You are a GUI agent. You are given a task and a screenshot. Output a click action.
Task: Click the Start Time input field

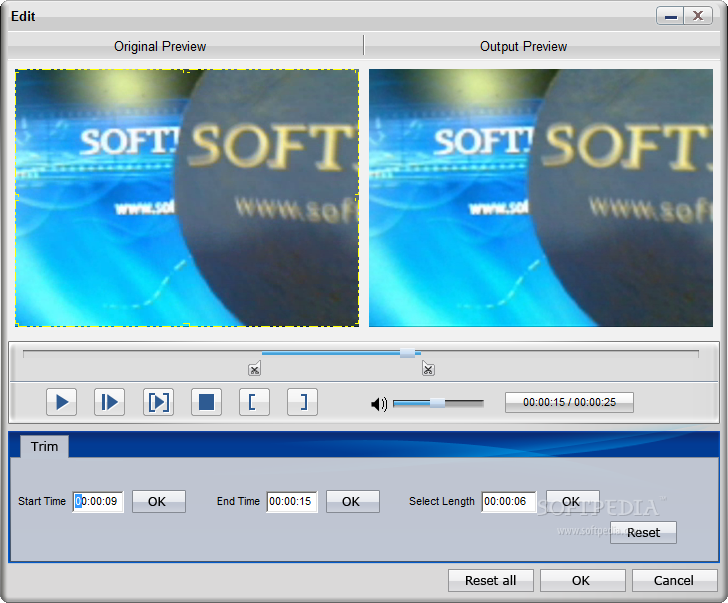[x=98, y=501]
